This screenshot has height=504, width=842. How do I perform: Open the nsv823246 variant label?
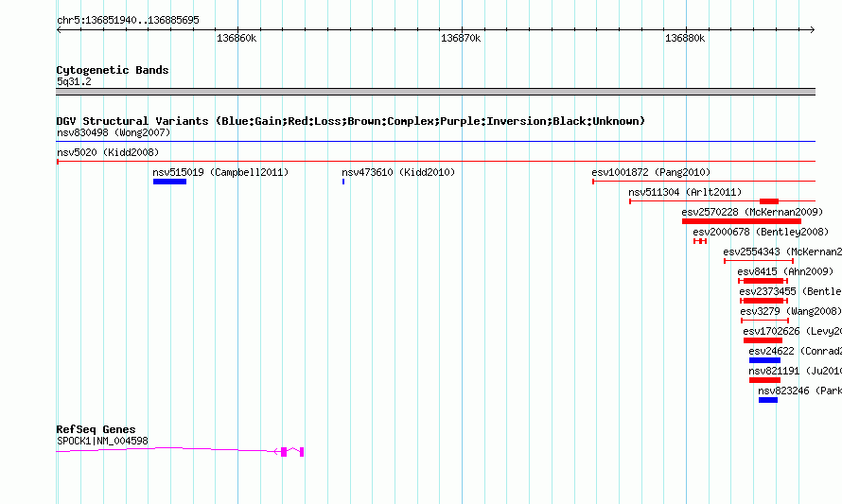[x=799, y=391]
